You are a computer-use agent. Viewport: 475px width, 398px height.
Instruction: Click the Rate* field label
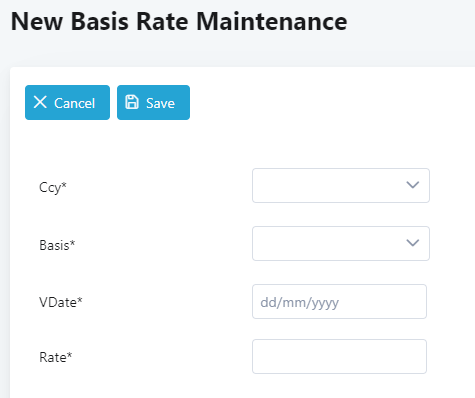pyautogui.click(x=55, y=357)
